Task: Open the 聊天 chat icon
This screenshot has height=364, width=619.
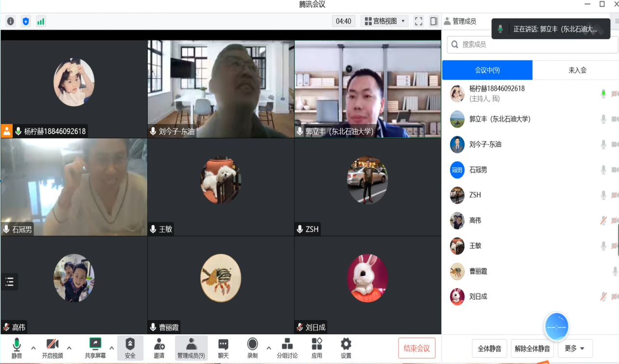Action: (223, 345)
